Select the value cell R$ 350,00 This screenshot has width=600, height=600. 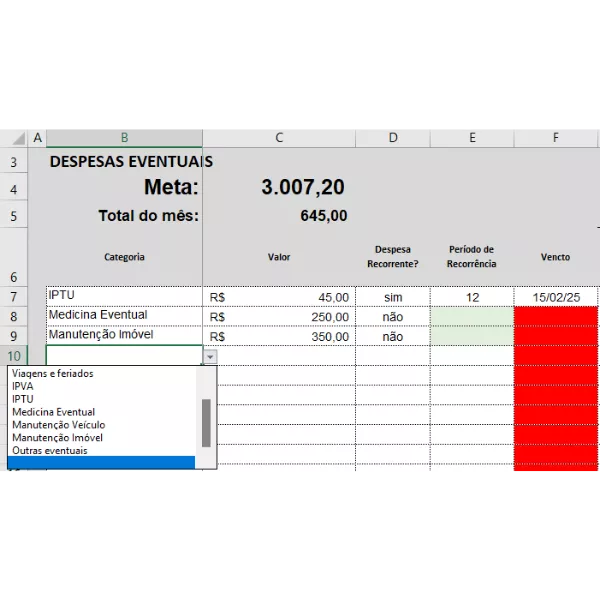[x=279, y=336]
